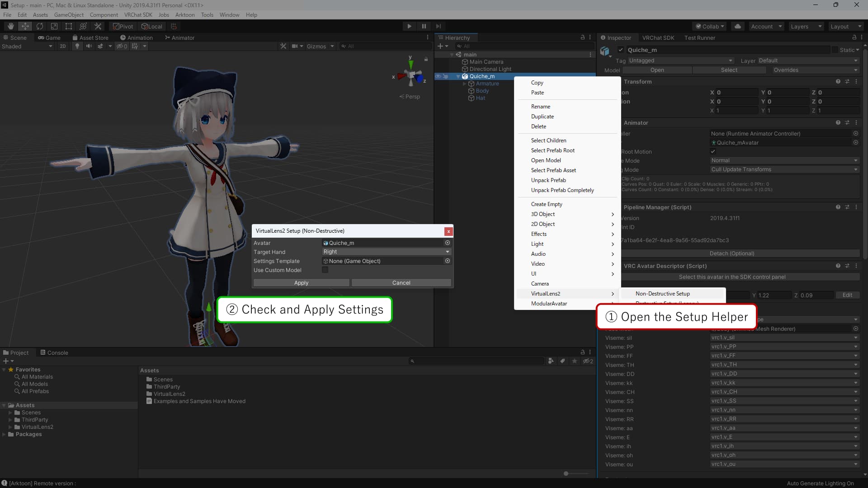
Task: Switch to the Animator tab
Action: (179, 38)
